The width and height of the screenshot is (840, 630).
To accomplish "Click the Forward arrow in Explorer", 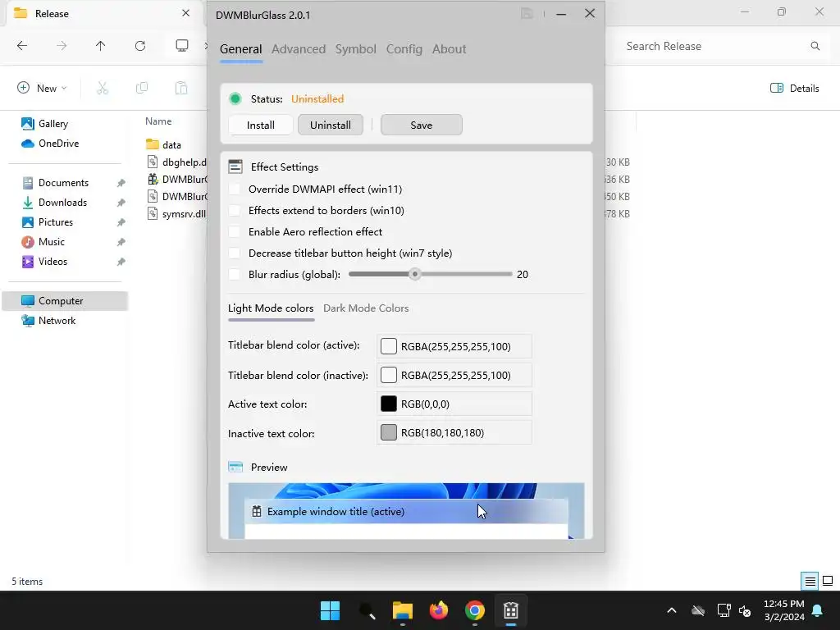I will [62, 46].
